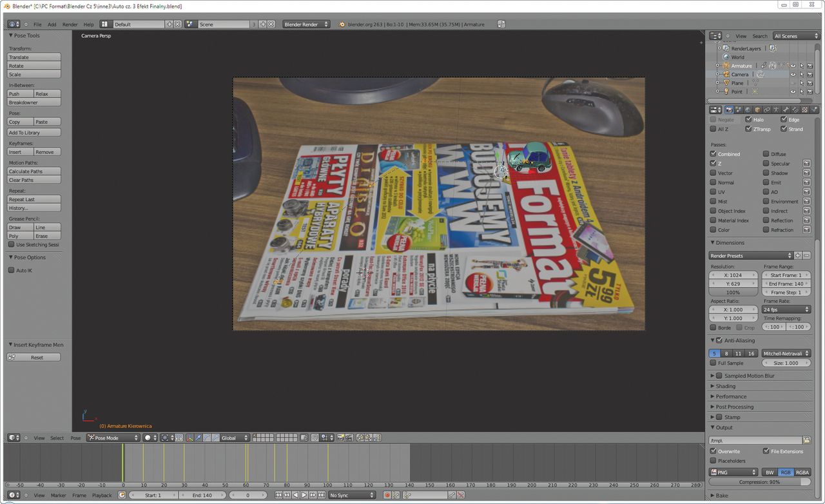Click the add screen layout plus icon
The height and width of the screenshot is (504, 825).
(x=170, y=24)
